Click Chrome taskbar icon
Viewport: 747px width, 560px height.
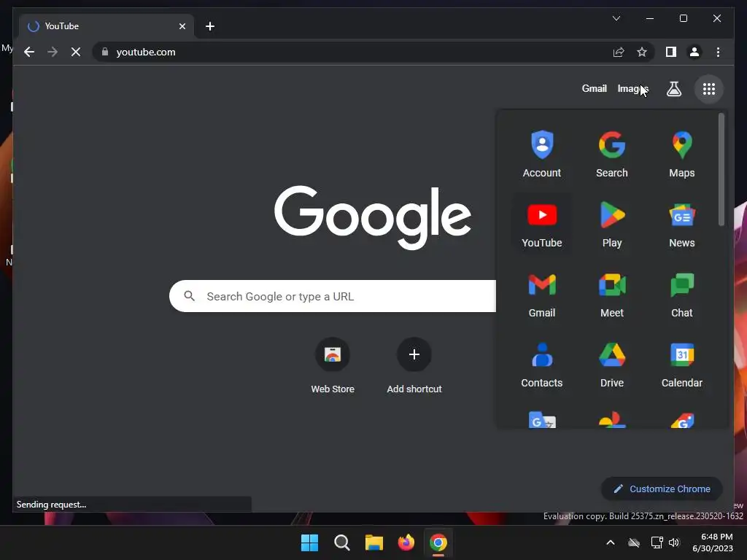point(438,542)
